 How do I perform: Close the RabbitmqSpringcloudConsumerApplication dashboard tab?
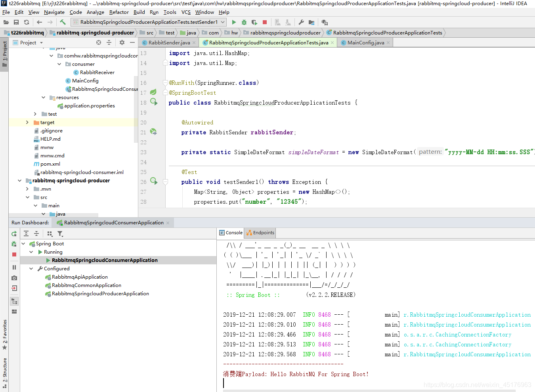click(x=168, y=223)
